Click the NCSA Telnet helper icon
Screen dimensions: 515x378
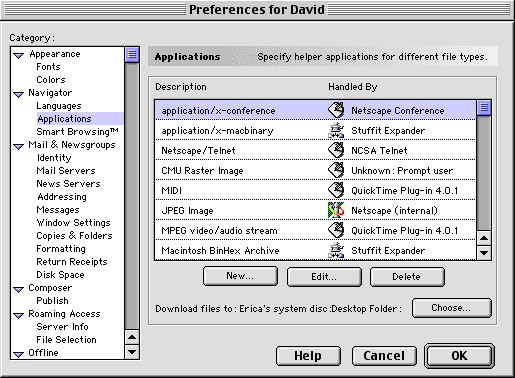[x=336, y=150]
